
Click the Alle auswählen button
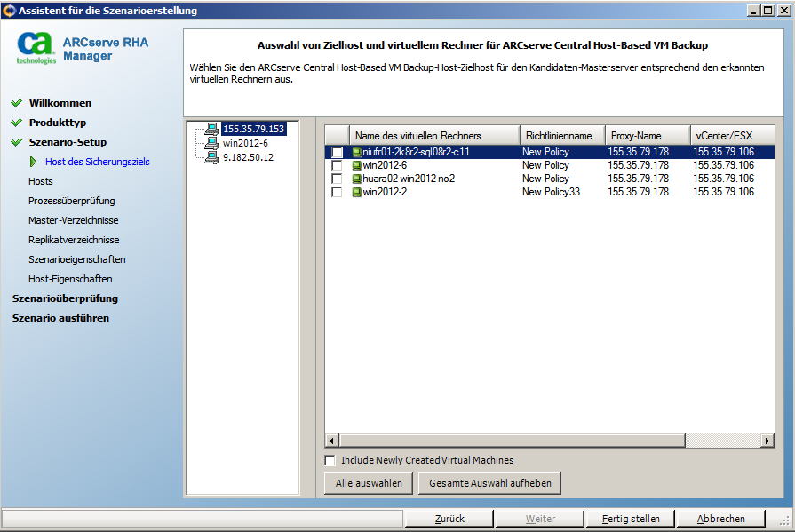click(369, 483)
